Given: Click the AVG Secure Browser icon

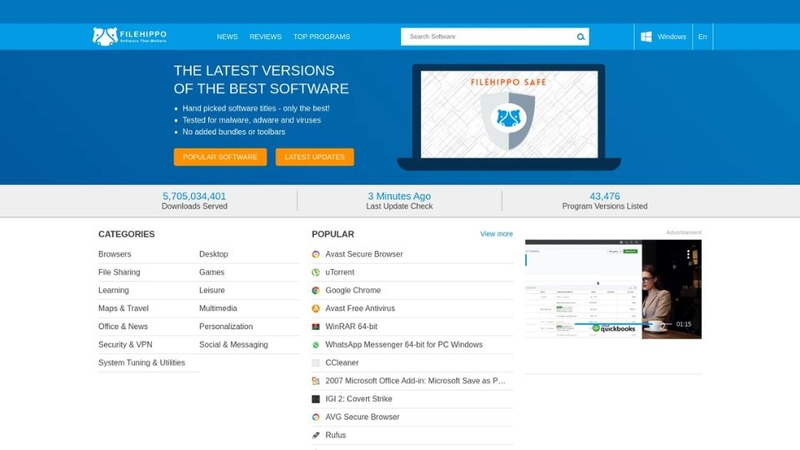Looking at the screenshot, I should pos(316,417).
